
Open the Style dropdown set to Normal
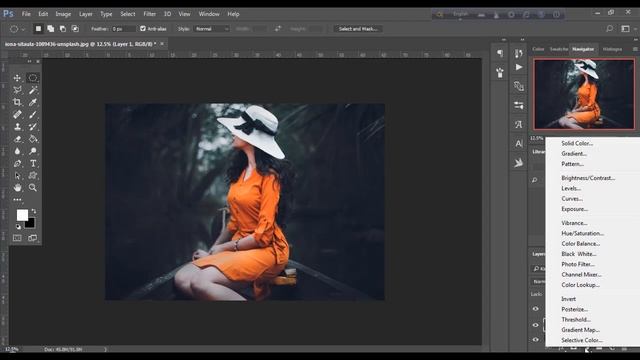[x=212, y=29]
